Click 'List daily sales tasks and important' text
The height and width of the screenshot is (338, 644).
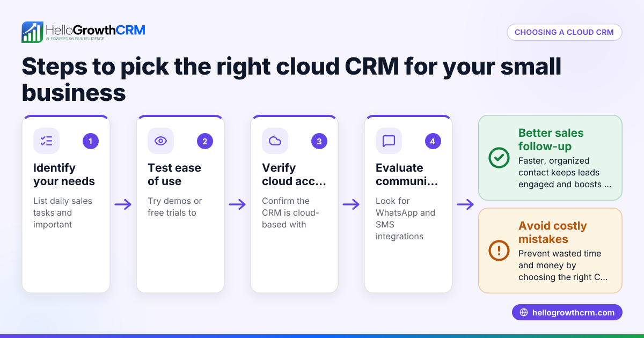pyautogui.click(x=63, y=212)
